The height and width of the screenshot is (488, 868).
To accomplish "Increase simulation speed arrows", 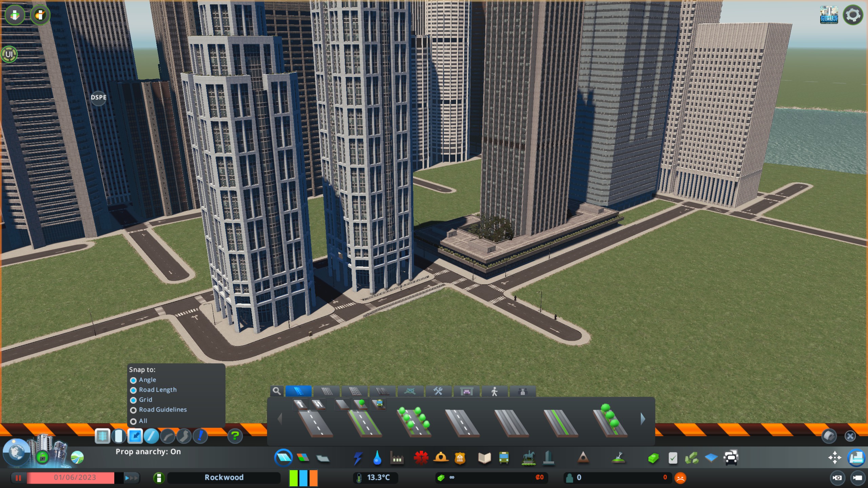I will (131, 478).
